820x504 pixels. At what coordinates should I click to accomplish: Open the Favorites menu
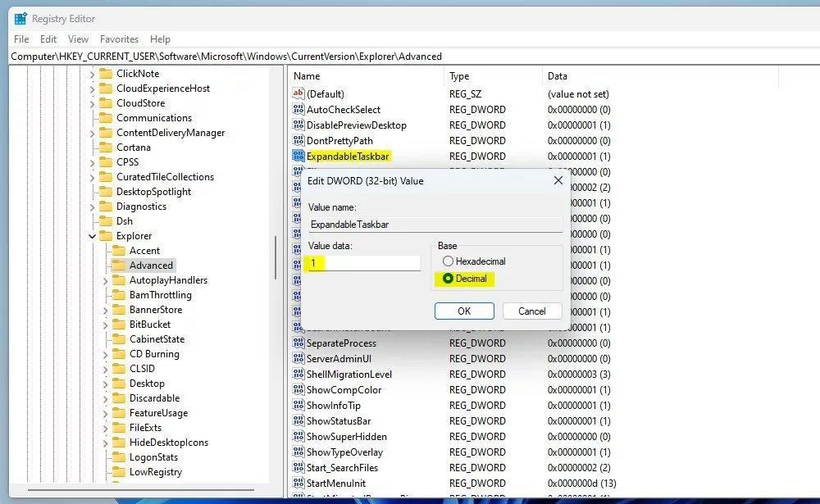point(119,39)
